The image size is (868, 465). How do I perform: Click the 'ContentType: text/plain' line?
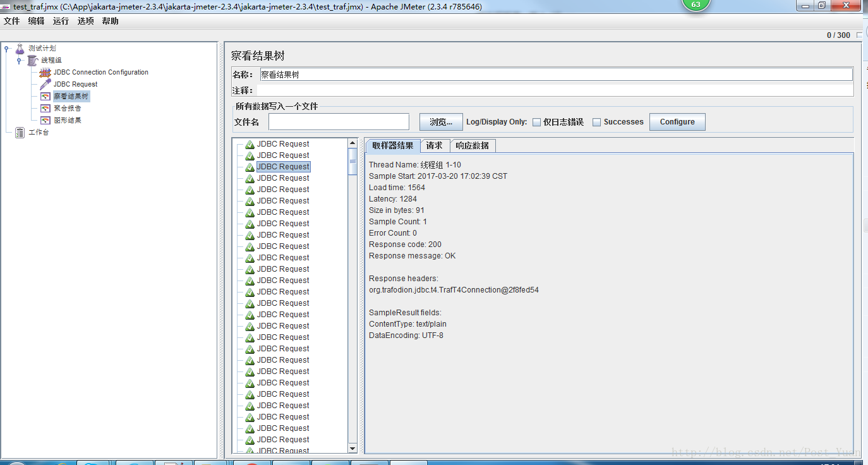click(x=407, y=324)
